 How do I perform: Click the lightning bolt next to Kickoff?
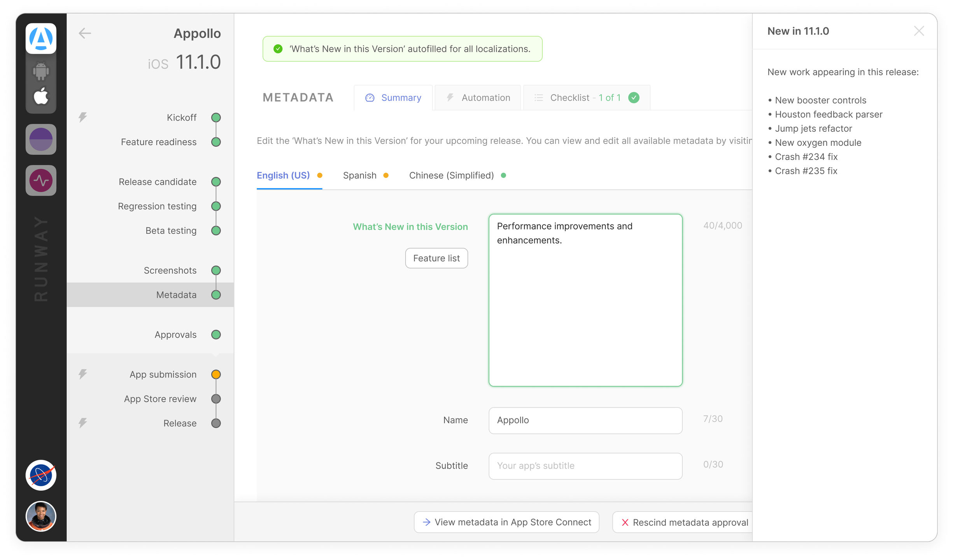pos(82,117)
